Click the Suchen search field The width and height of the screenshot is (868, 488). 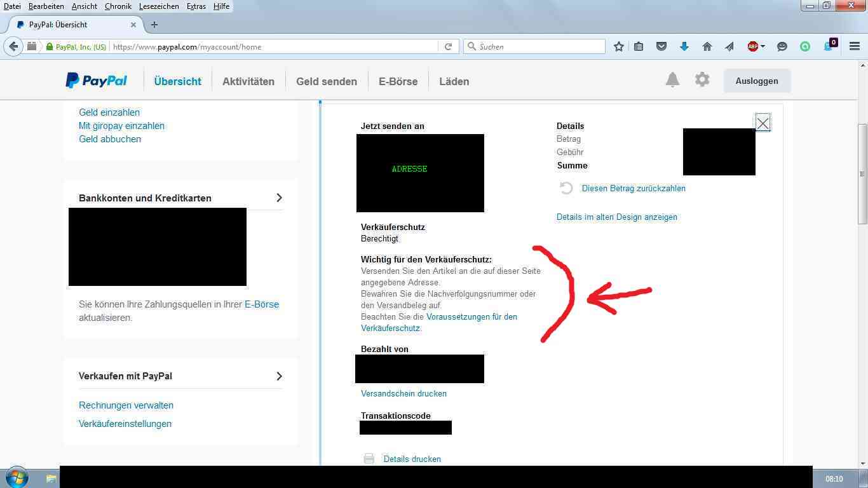coord(540,46)
